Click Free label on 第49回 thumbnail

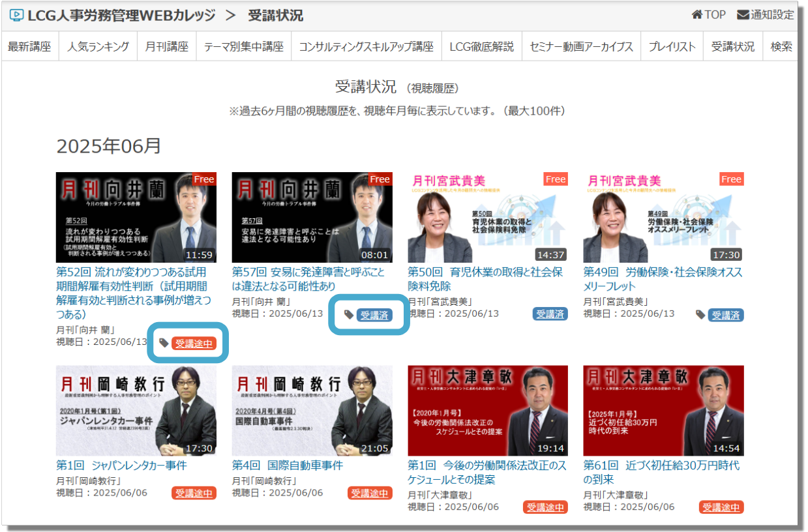pyautogui.click(x=732, y=179)
